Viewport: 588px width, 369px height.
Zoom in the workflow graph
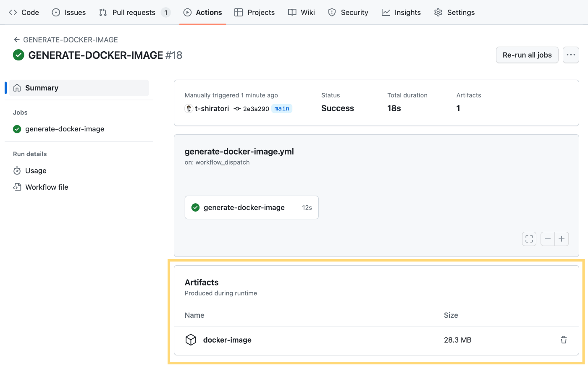(x=562, y=239)
